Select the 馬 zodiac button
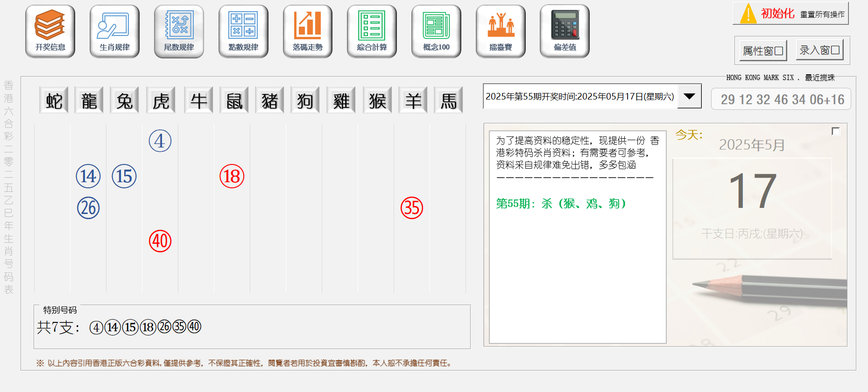Image resolution: width=868 pixels, height=392 pixels. (448, 100)
